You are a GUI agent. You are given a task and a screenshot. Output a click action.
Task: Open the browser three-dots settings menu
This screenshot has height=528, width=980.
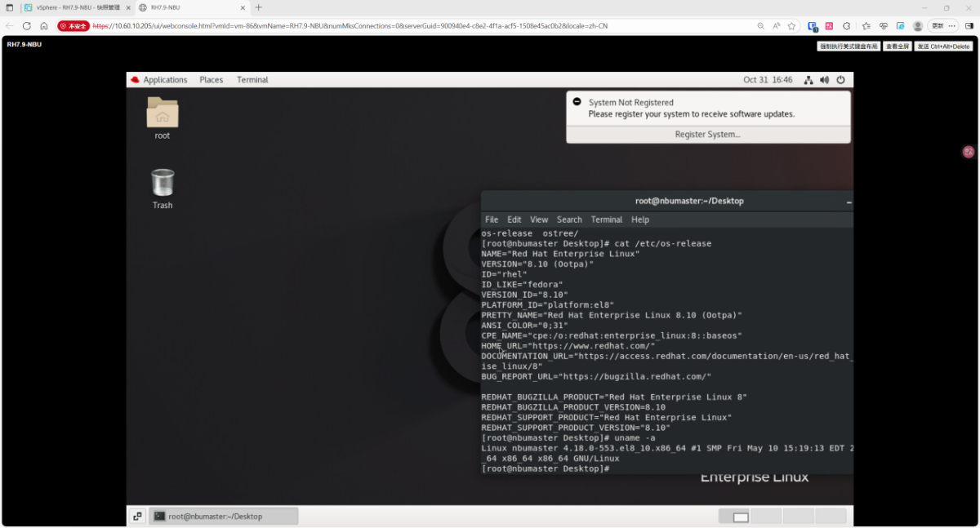click(952, 26)
